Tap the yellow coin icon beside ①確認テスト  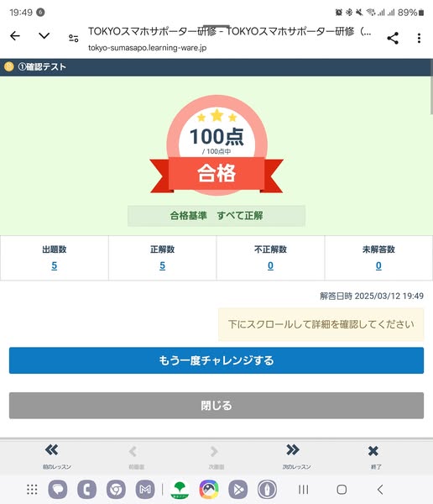click(9, 66)
